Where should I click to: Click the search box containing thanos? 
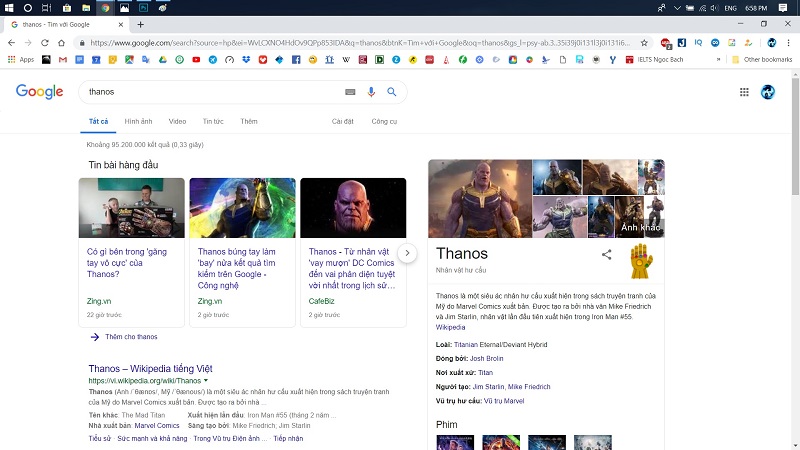(210, 92)
